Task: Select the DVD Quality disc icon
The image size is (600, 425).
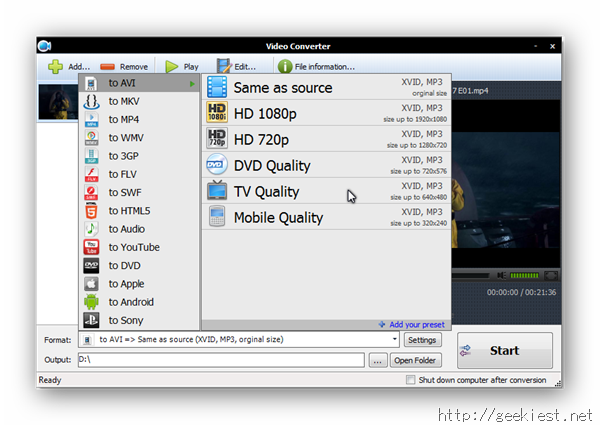Action: coord(216,165)
